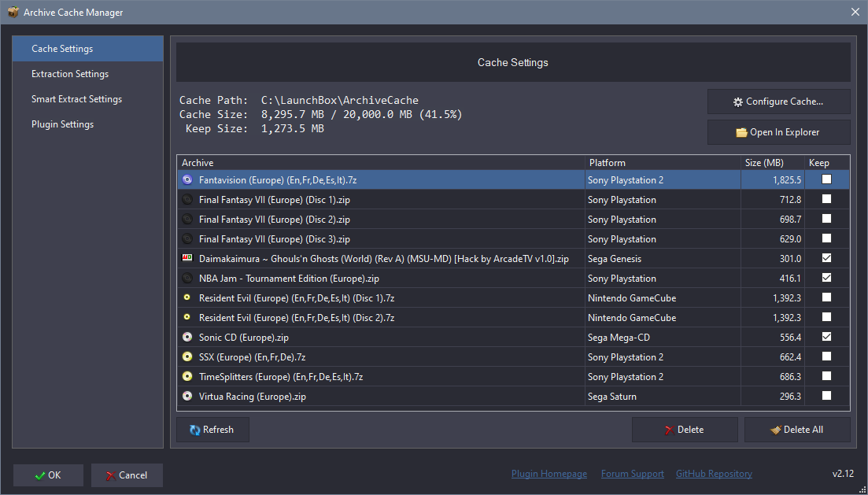The width and height of the screenshot is (868, 495).
Task: Click the Final Fantasy VII Disc 2 platform icon
Action: 187,220
